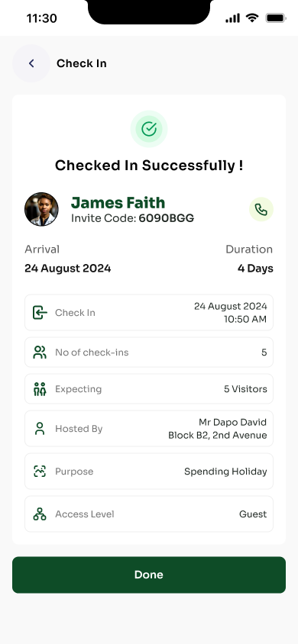This screenshot has width=298, height=644.
Task: Tap the Wi-Fi status bar icon
Action: pyautogui.click(x=252, y=18)
